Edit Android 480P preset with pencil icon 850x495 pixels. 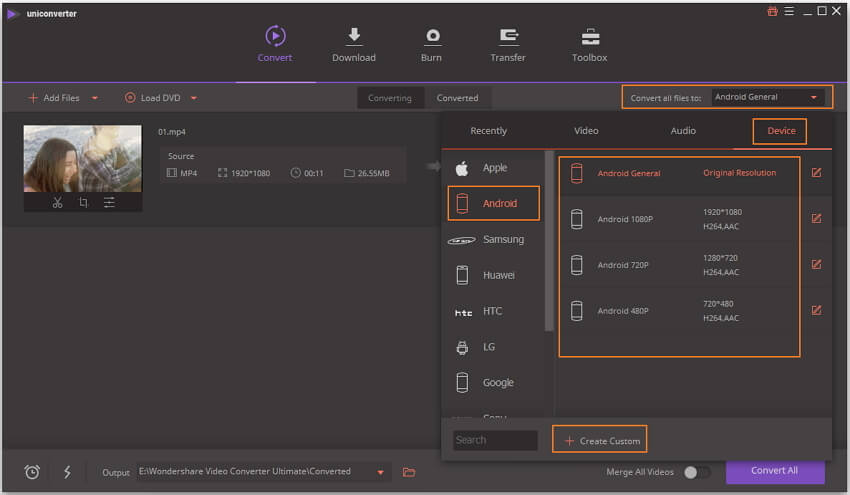point(816,310)
